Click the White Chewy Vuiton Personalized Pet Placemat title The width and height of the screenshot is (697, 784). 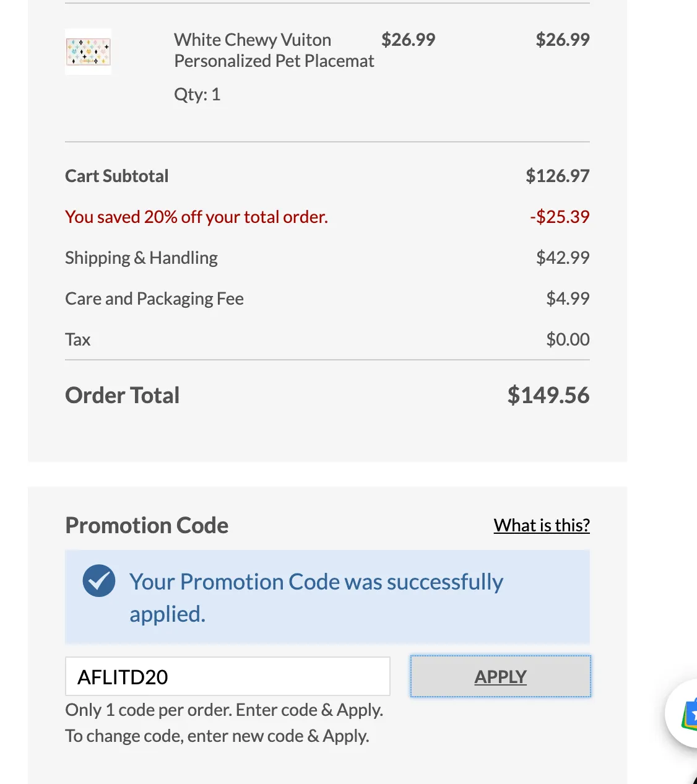click(274, 50)
